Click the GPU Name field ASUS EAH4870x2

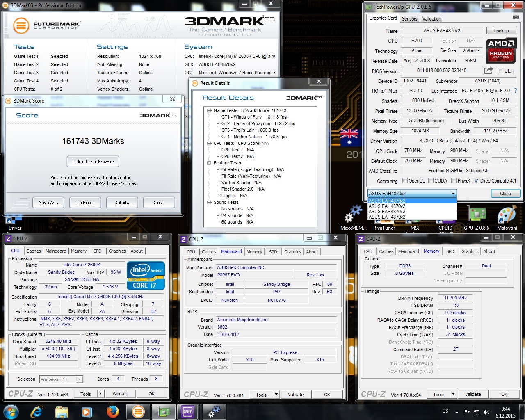(x=442, y=31)
